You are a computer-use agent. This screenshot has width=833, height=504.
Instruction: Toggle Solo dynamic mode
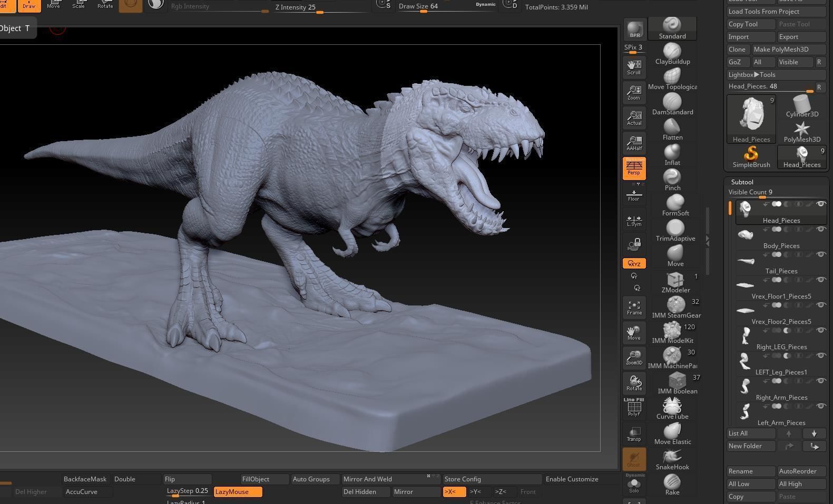tap(634, 484)
